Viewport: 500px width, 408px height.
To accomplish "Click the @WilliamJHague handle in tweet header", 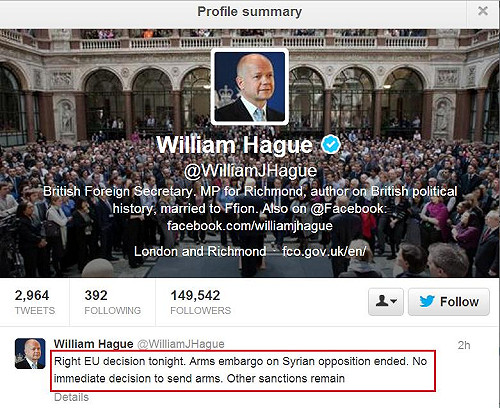I will tap(181, 344).
